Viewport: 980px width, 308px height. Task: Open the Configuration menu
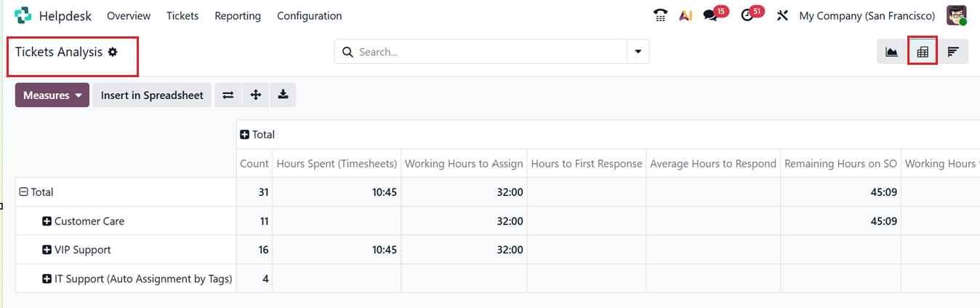point(309,15)
